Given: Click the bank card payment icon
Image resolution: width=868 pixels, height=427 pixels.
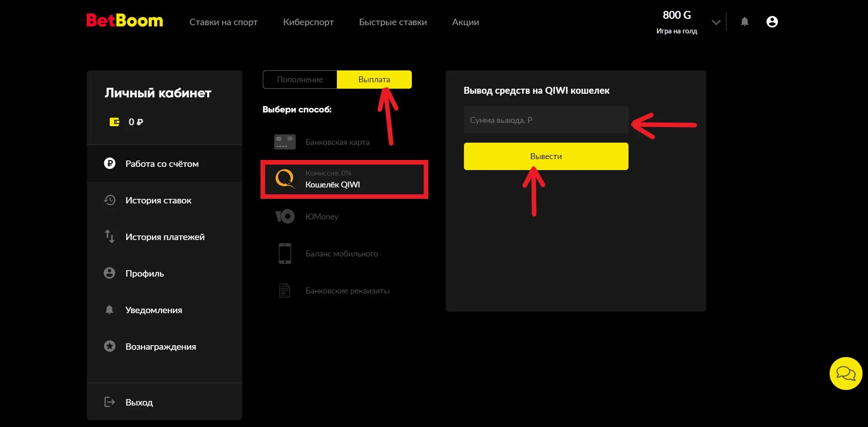Looking at the screenshot, I should click(x=285, y=142).
